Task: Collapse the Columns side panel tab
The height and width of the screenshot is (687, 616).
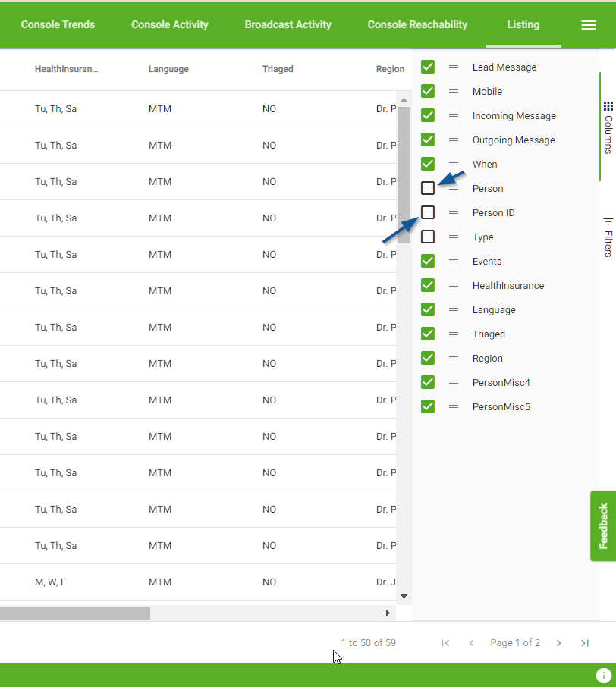Action: click(x=608, y=127)
